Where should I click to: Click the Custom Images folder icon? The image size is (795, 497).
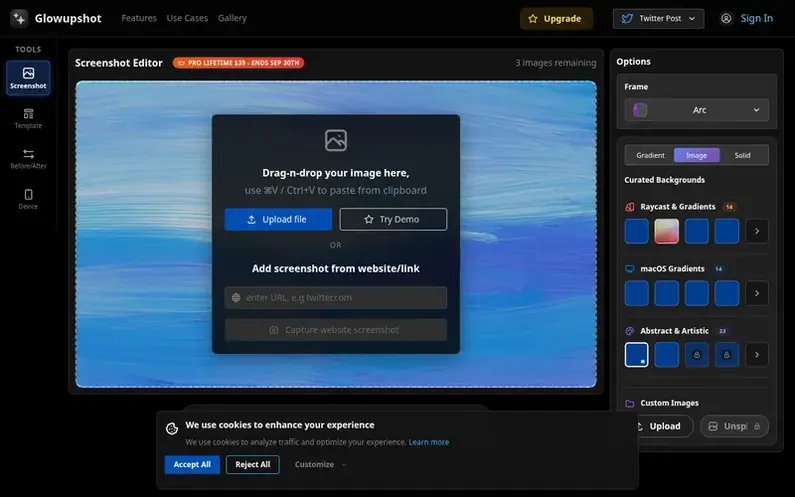630,403
